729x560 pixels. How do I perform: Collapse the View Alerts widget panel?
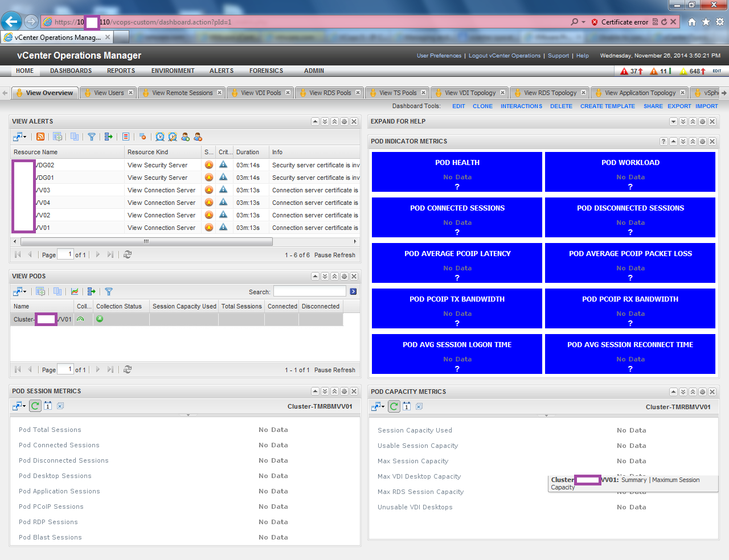click(x=315, y=121)
